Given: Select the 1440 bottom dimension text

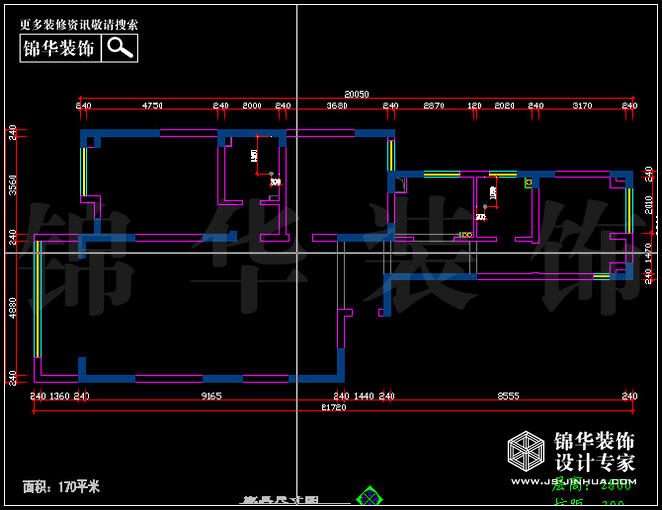Looking at the screenshot, I should click(x=363, y=397).
